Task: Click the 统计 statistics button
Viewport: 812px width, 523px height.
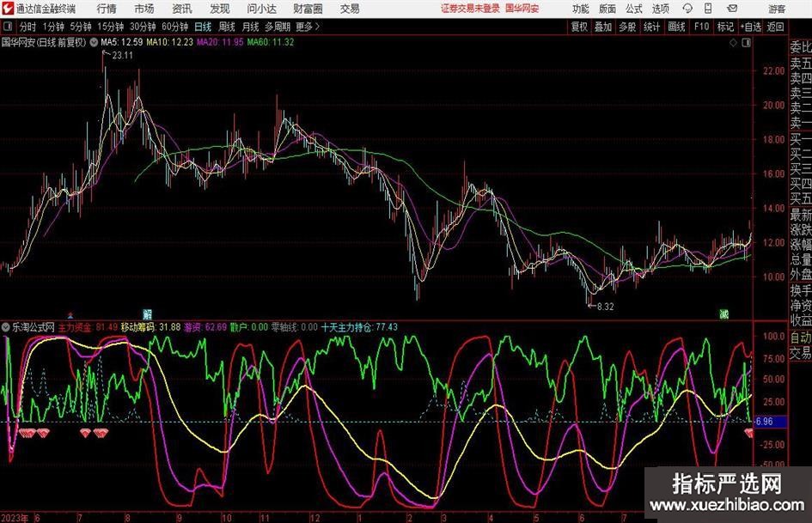Action: (651, 27)
